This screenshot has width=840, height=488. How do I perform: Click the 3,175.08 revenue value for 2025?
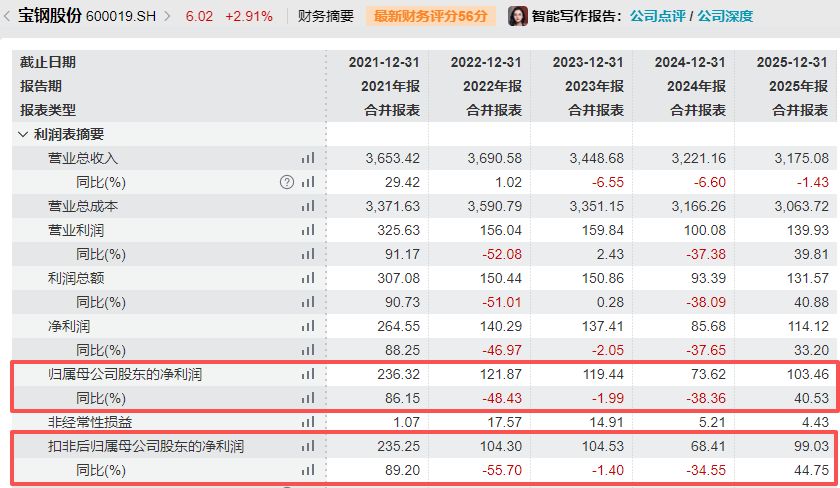point(801,158)
